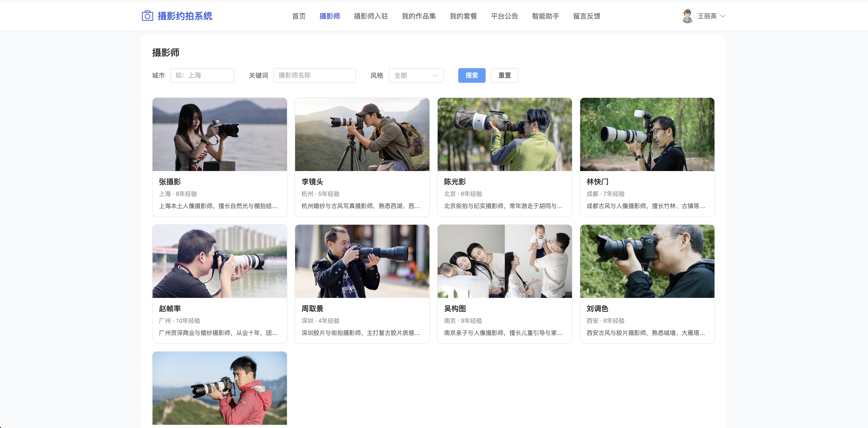The image size is (868, 428).
Task: Click the camera logo icon
Action: click(x=147, y=16)
